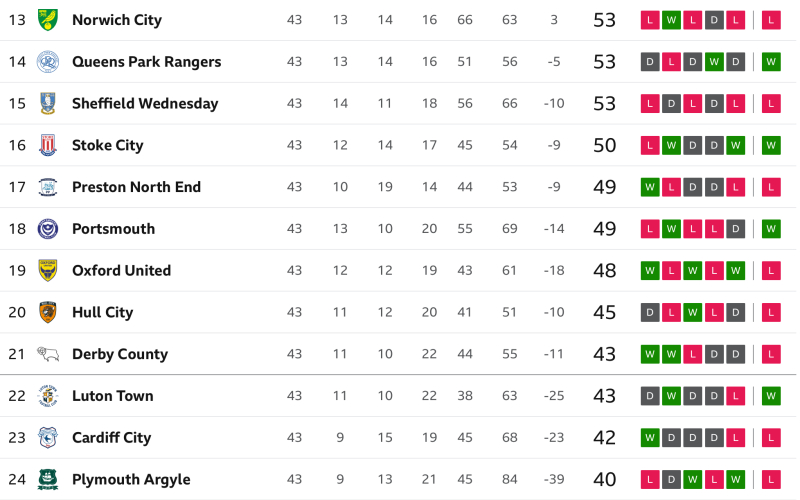Viewport: 800px width, 500px height.
Task: Open the Plymouth Argyle team page
Action: [x=131, y=480]
